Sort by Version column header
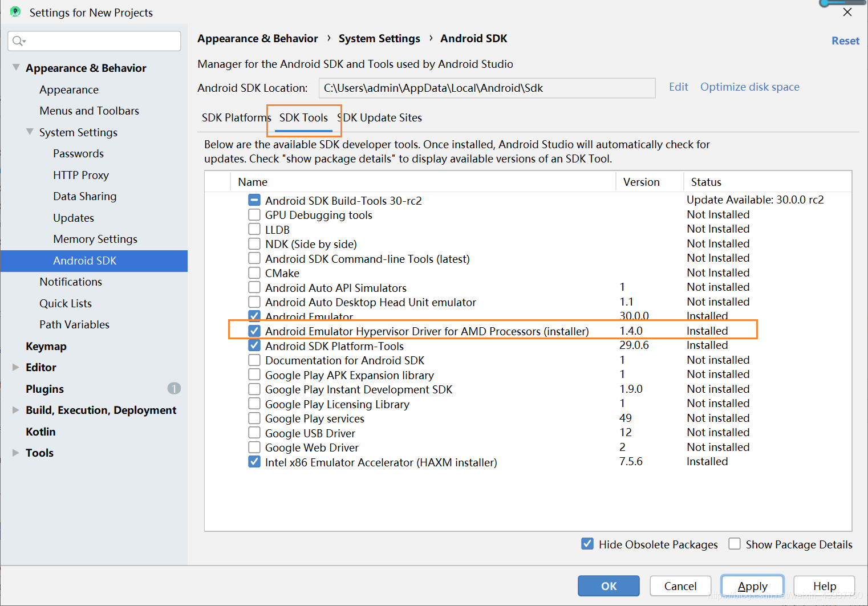This screenshot has height=606, width=868. (x=650, y=182)
